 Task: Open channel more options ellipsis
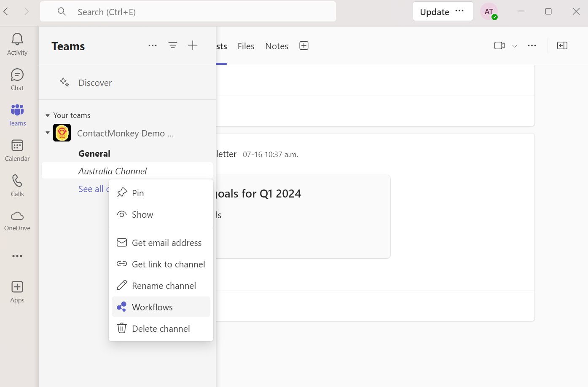click(532, 45)
